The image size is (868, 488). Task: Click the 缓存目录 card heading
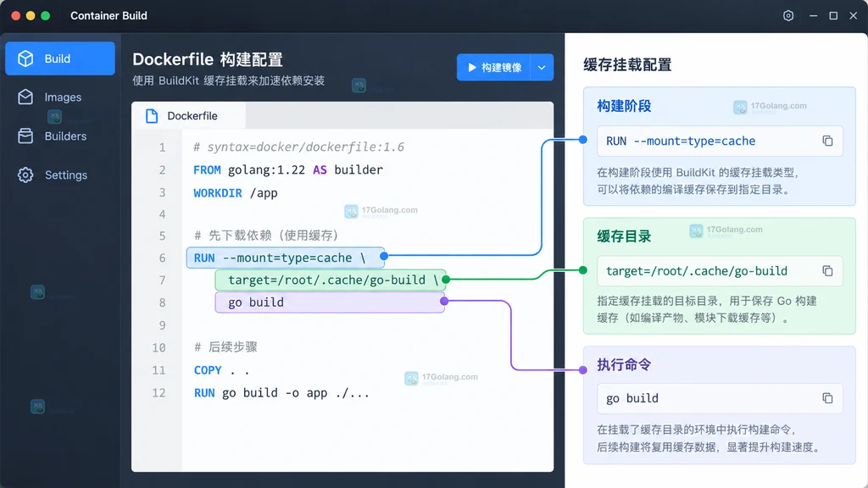coord(624,237)
